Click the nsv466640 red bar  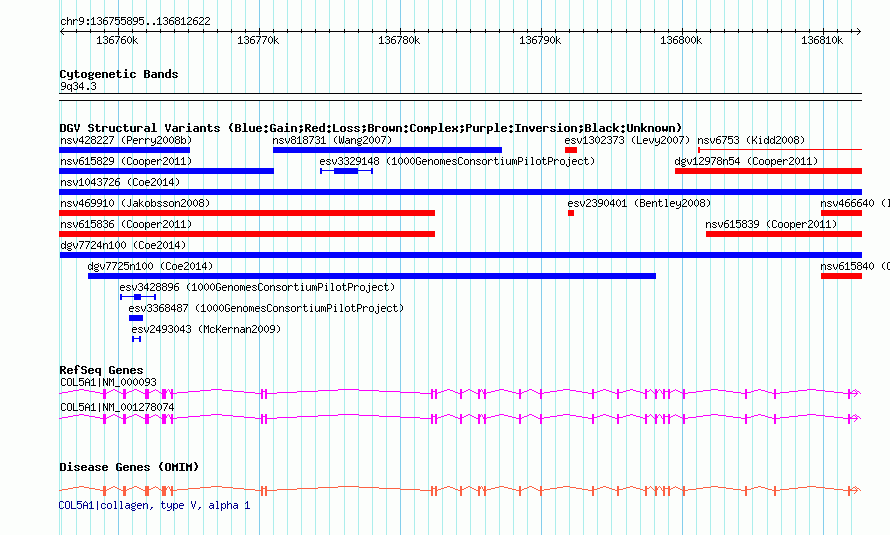[841, 213]
